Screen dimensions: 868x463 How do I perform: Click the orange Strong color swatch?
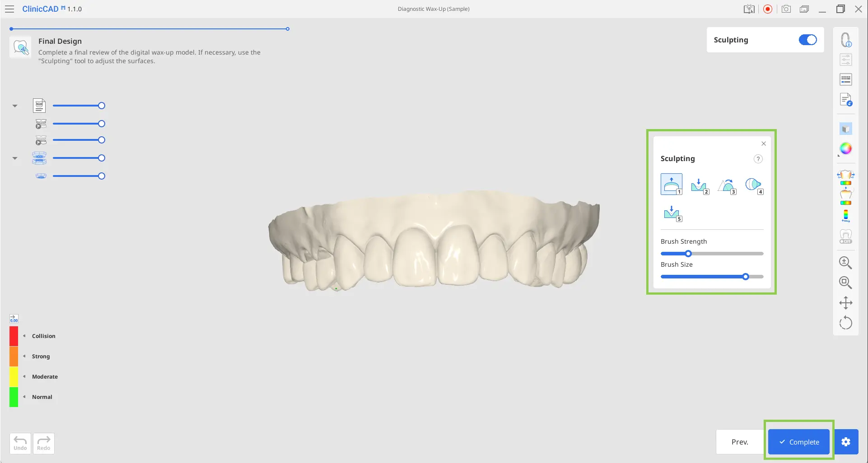click(14, 356)
